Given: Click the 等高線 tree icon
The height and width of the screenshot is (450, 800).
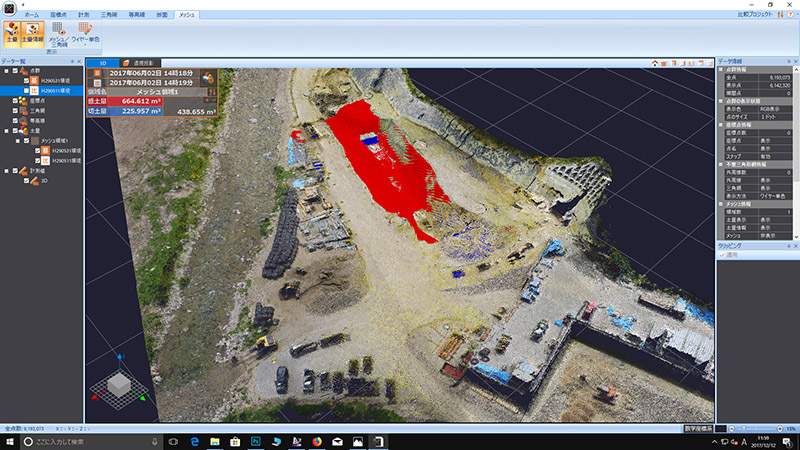Looking at the screenshot, I should (x=23, y=121).
